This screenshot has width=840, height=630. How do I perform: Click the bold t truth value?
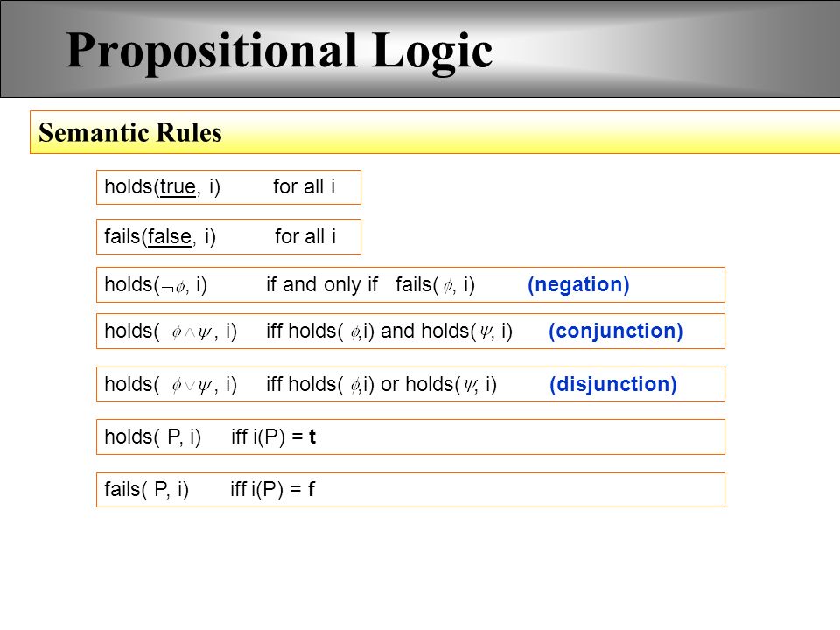[x=312, y=437]
